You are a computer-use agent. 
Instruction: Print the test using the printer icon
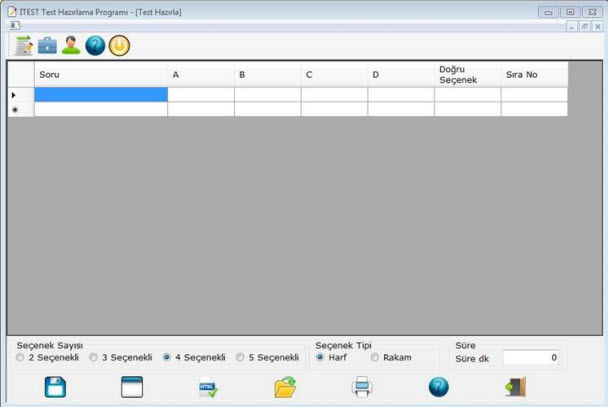[x=362, y=387]
